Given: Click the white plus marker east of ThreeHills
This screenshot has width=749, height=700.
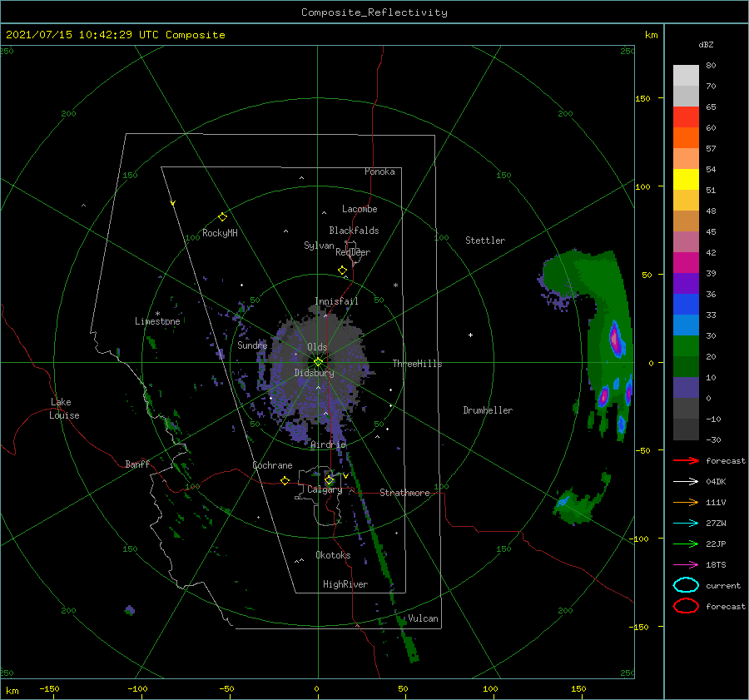Looking at the screenshot, I should (470, 335).
